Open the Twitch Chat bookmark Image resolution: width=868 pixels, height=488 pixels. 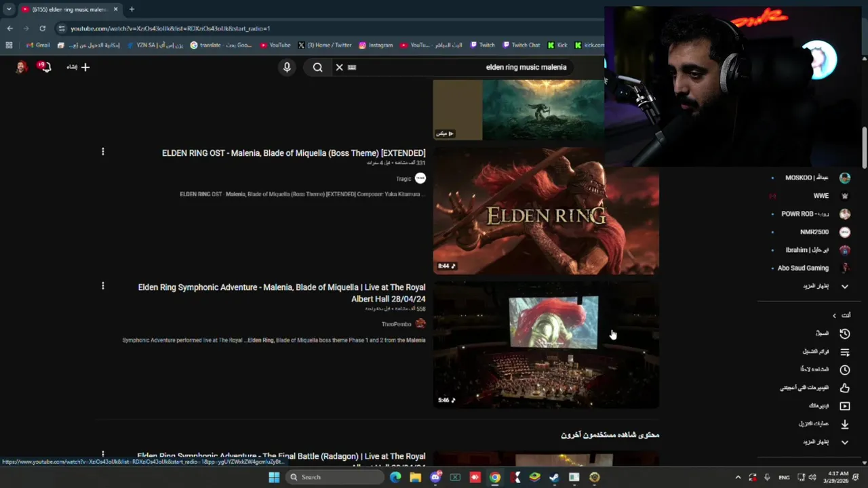(x=521, y=45)
